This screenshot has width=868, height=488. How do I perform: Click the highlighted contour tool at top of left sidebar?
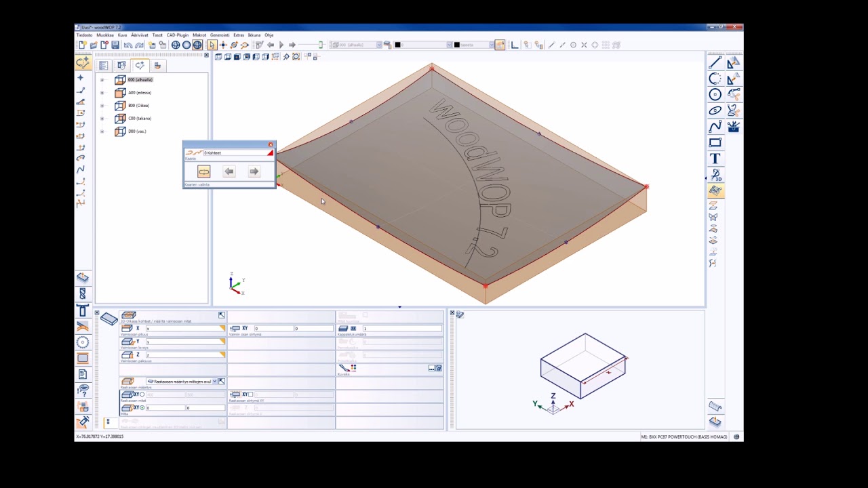83,63
